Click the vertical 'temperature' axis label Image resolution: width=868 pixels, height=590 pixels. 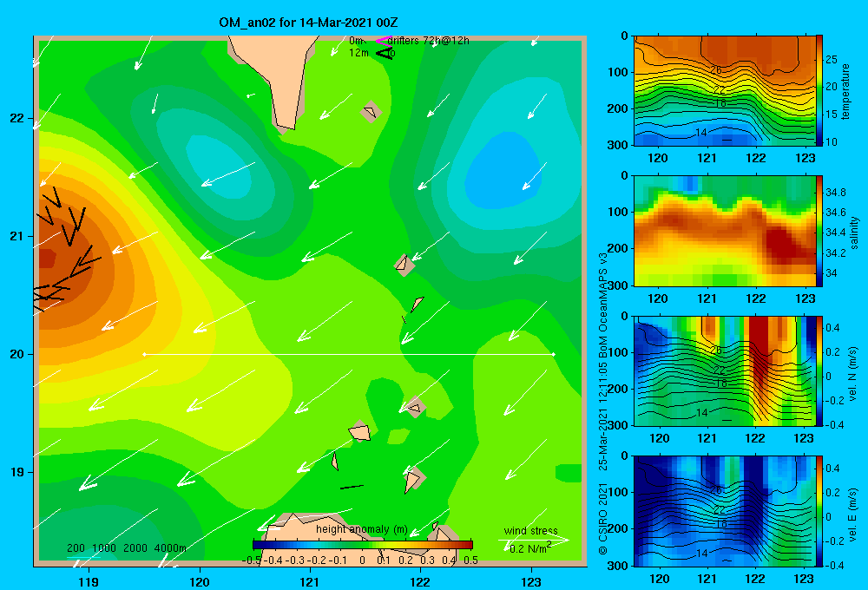pos(845,91)
